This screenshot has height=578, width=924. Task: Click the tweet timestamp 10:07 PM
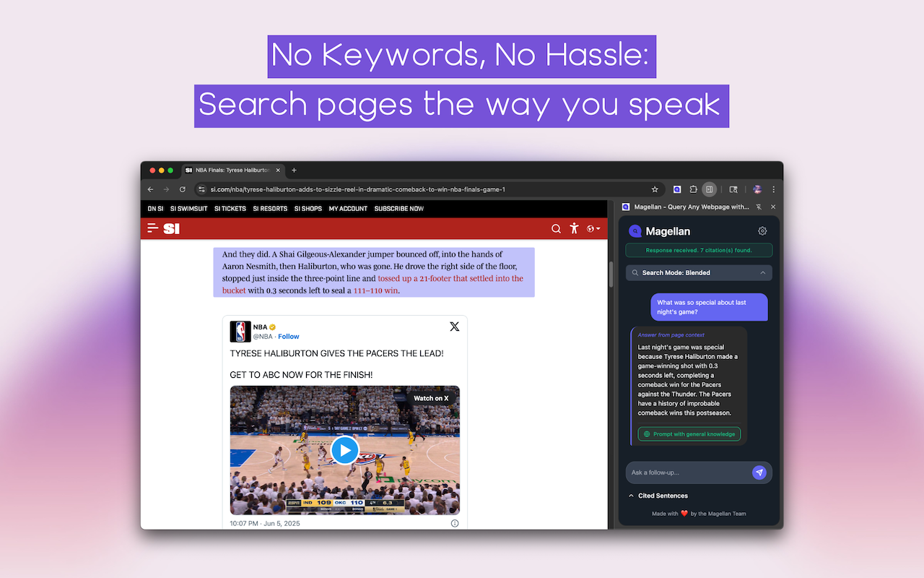[x=265, y=523]
